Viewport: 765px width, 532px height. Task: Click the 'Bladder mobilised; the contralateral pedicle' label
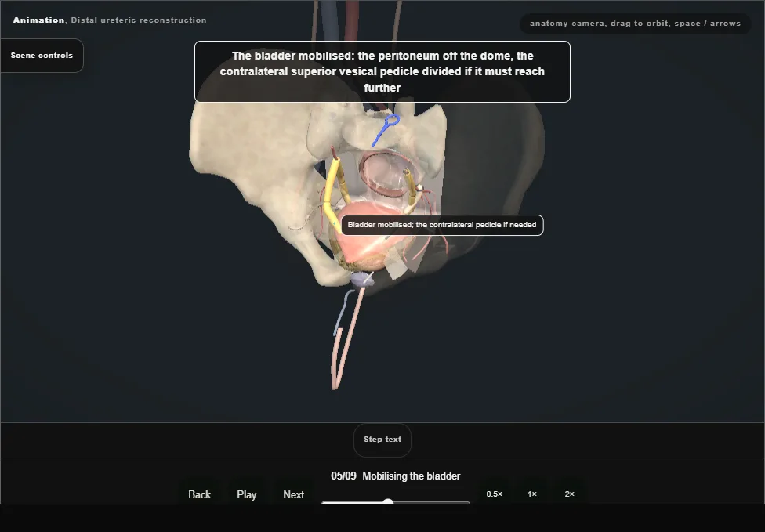(442, 225)
